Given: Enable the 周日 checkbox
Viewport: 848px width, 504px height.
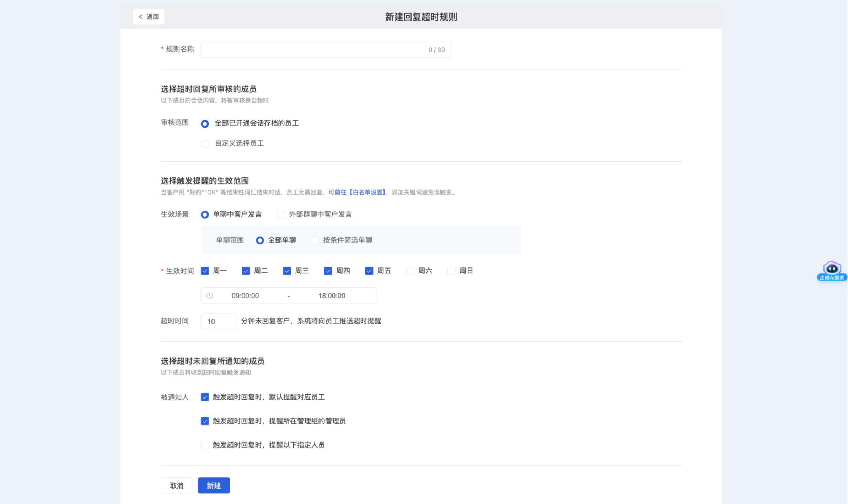Looking at the screenshot, I should pos(451,271).
